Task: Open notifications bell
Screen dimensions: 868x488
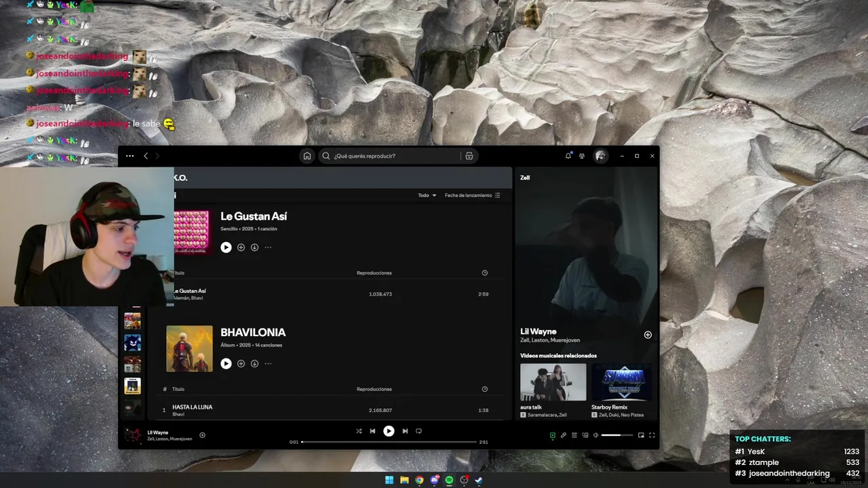Action: pos(568,156)
